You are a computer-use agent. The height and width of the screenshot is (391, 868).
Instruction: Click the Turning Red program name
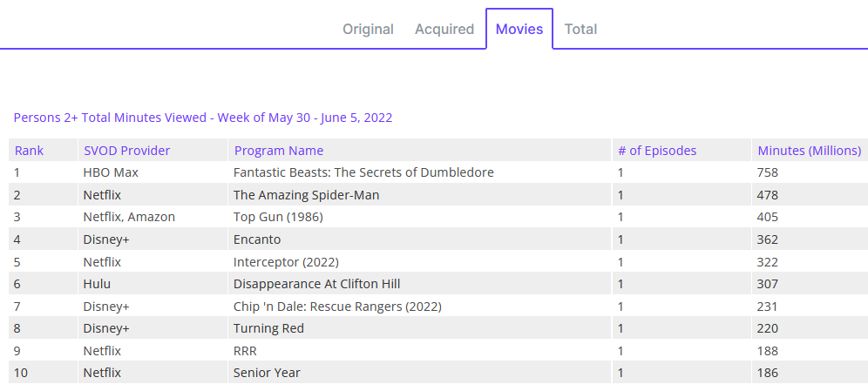[268, 328]
